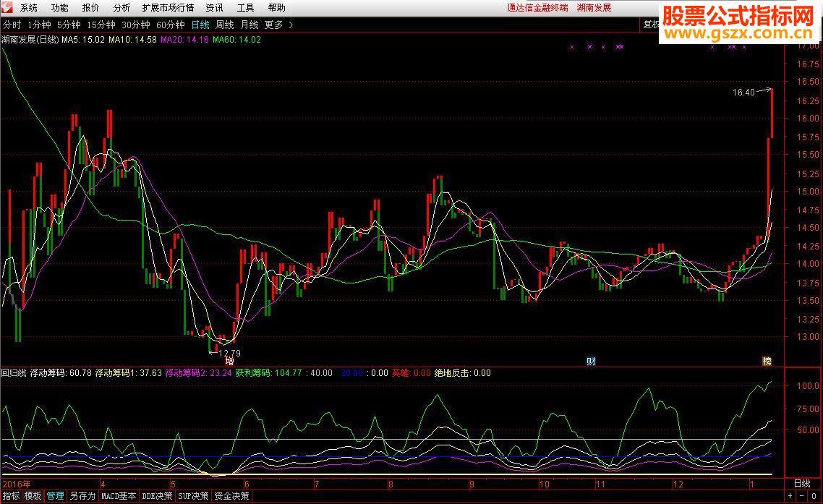The width and height of the screenshot is (823, 504).
Task: Click the MA60: 14.02 label
Action: [x=236, y=39]
